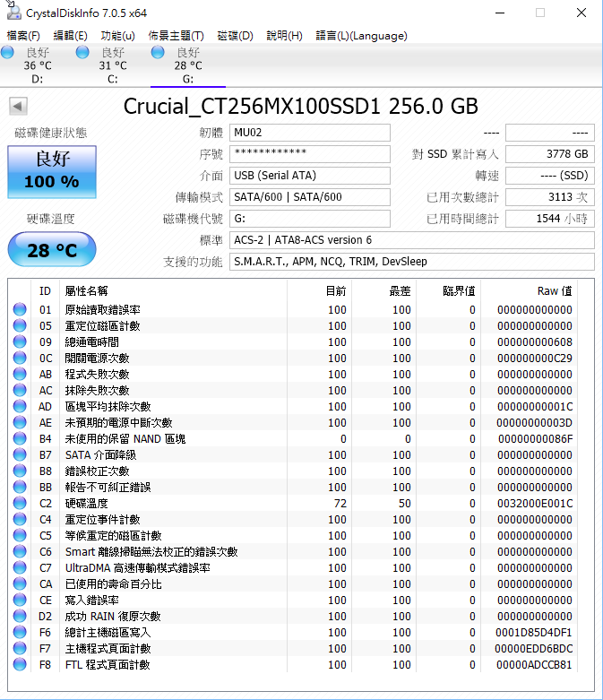Click the 韌體 firmware field showing MU02
Screen dimensions: 603x700
[x=310, y=133]
